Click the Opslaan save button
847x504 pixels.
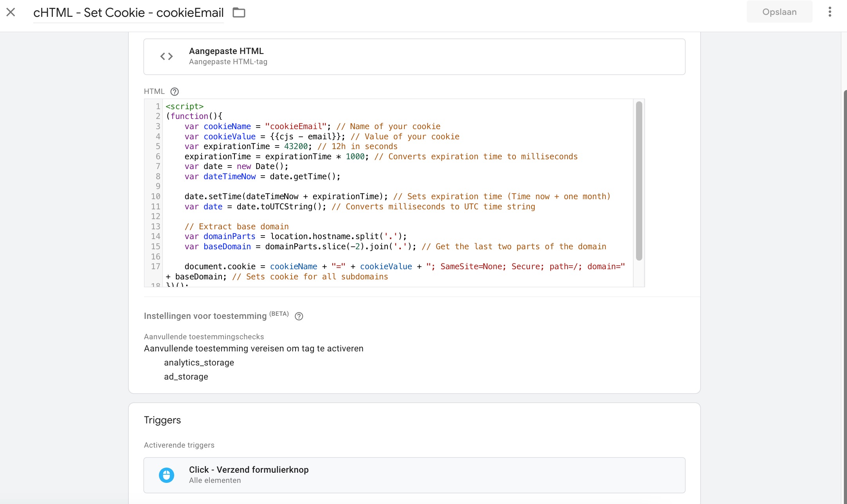[779, 12]
